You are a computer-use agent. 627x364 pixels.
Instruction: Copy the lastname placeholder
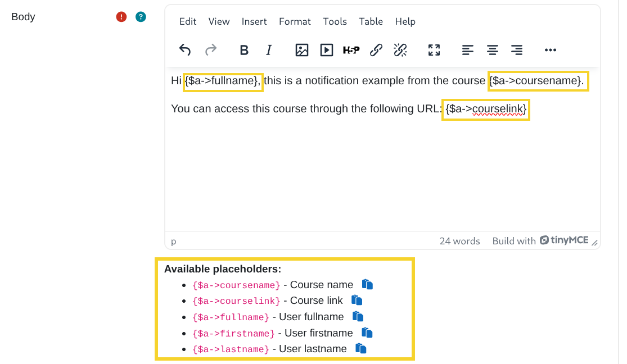[360, 348]
